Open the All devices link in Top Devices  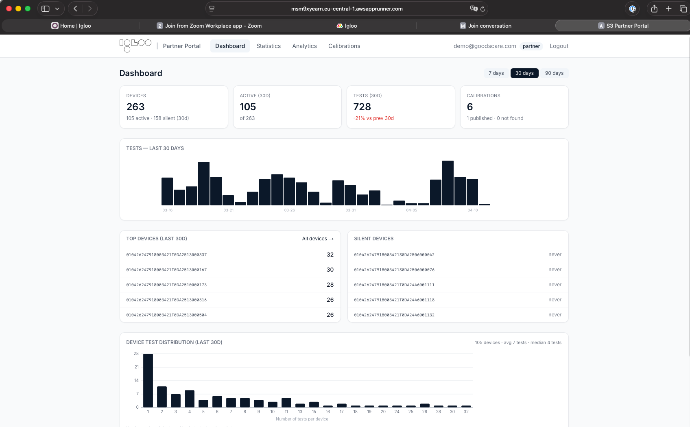(x=317, y=239)
